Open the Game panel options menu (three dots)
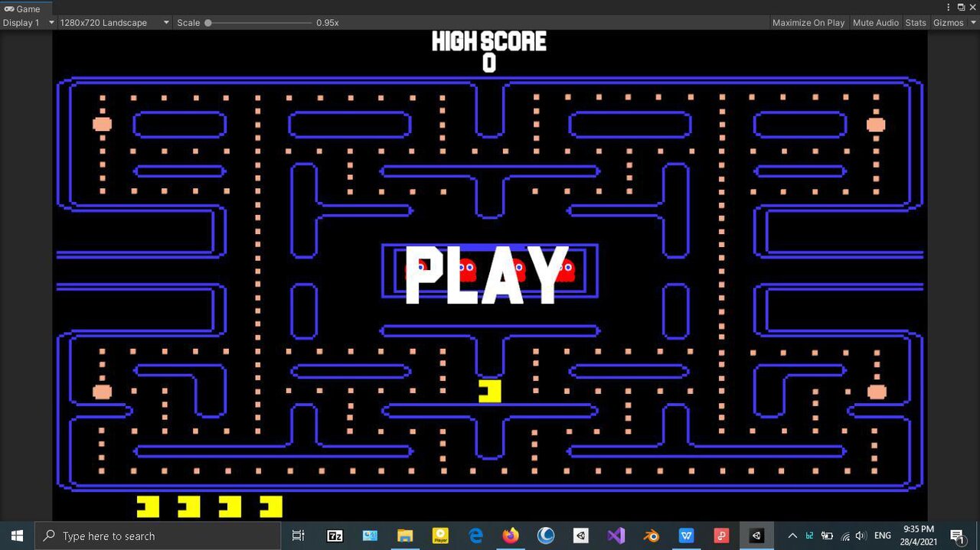 click(x=949, y=8)
